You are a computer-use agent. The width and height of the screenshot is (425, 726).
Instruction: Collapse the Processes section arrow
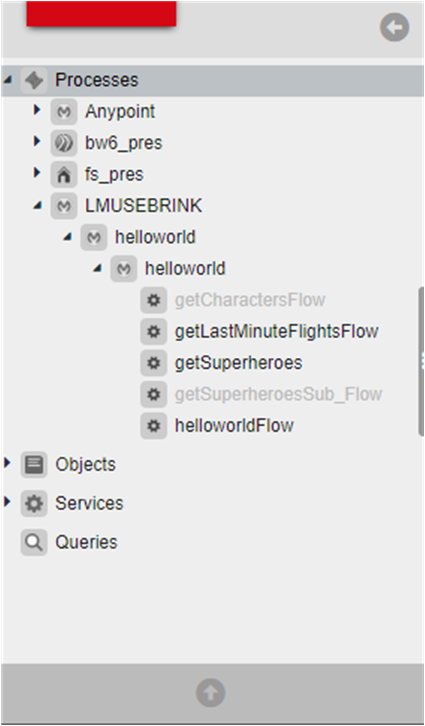pyautogui.click(x=7, y=80)
